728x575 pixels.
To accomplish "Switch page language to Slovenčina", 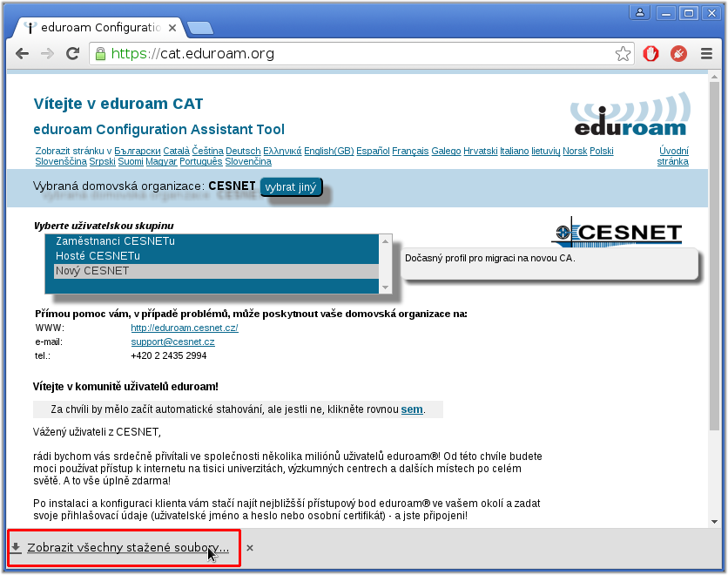I will 248,162.
